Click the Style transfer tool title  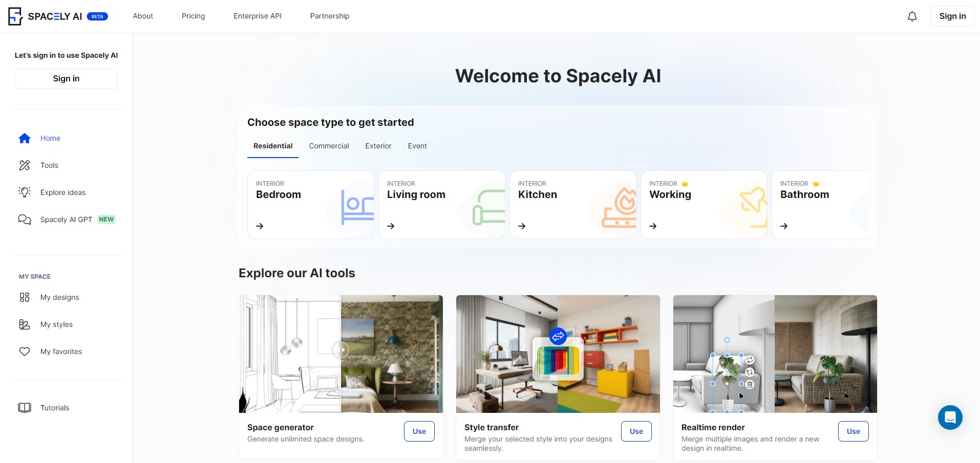coord(492,428)
